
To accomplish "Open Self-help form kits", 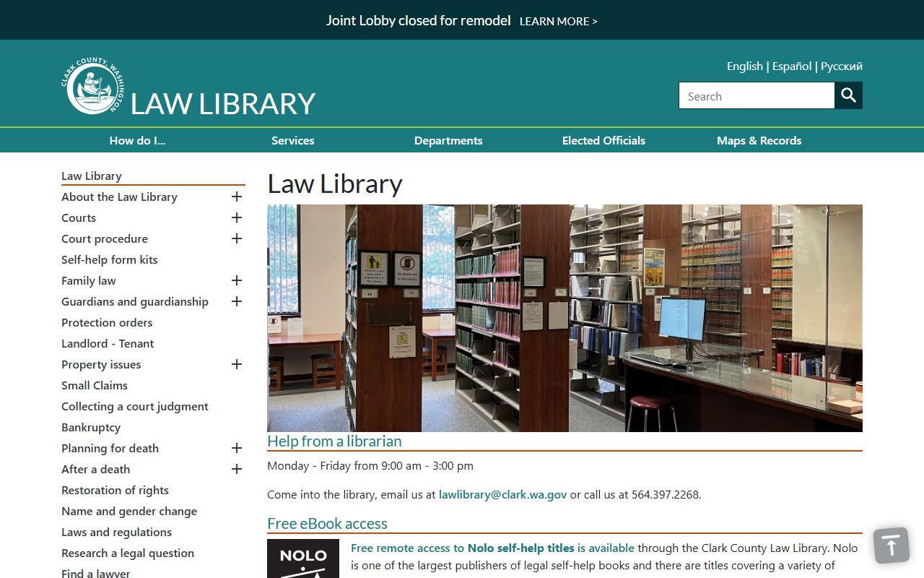I will tap(110, 259).
